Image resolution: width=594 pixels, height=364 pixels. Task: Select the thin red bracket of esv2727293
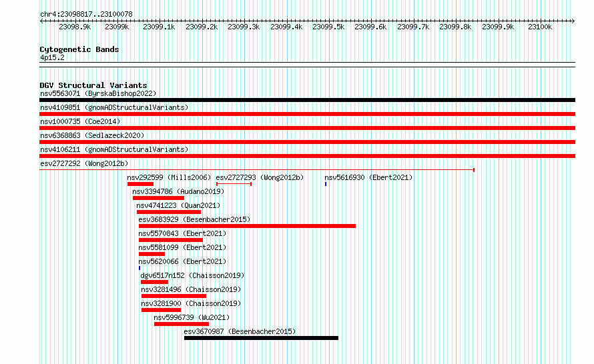234,184
